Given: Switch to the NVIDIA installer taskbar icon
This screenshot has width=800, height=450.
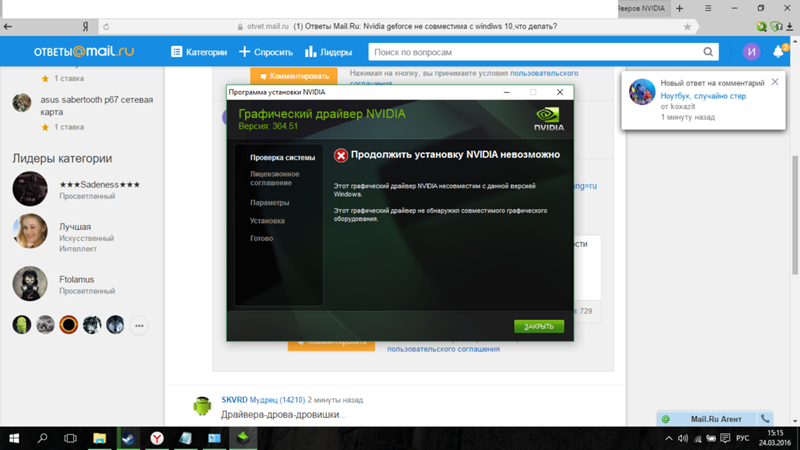Looking at the screenshot, I should click(x=243, y=438).
